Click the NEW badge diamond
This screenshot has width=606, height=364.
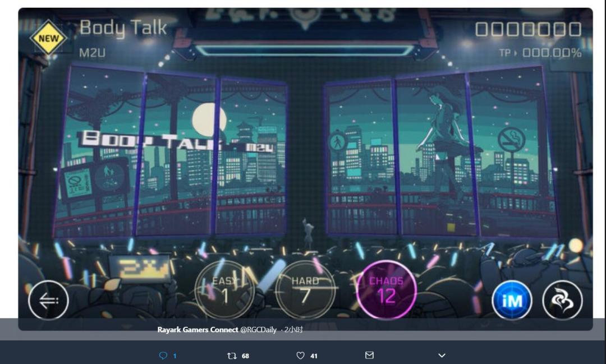(49, 38)
